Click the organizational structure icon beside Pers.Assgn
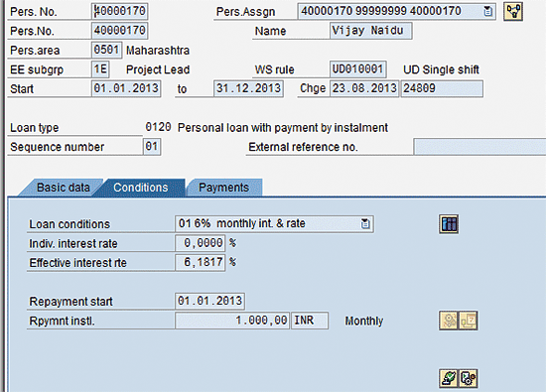The image size is (546, 392). pos(513,12)
